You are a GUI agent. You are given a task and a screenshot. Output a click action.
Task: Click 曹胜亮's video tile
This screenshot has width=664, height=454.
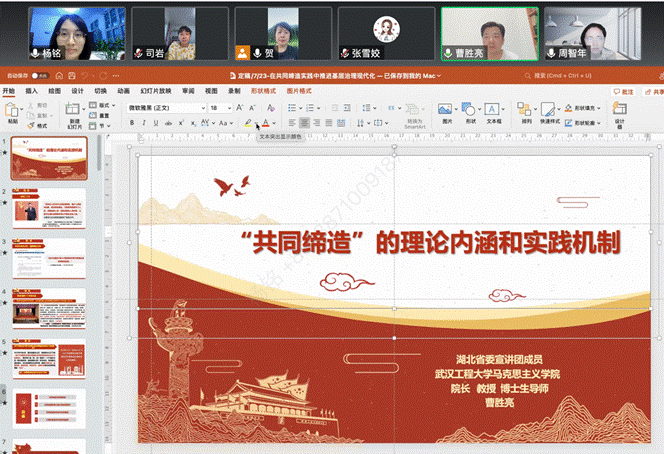click(490, 34)
